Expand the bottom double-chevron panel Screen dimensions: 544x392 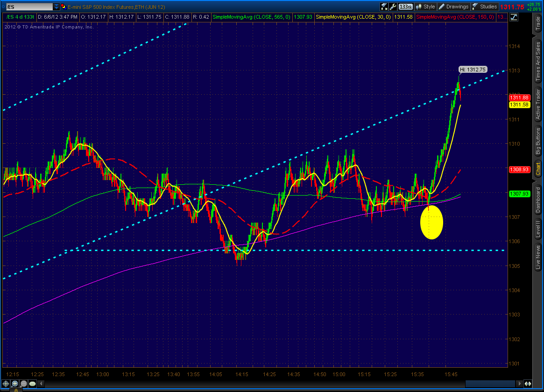point(16,390)
